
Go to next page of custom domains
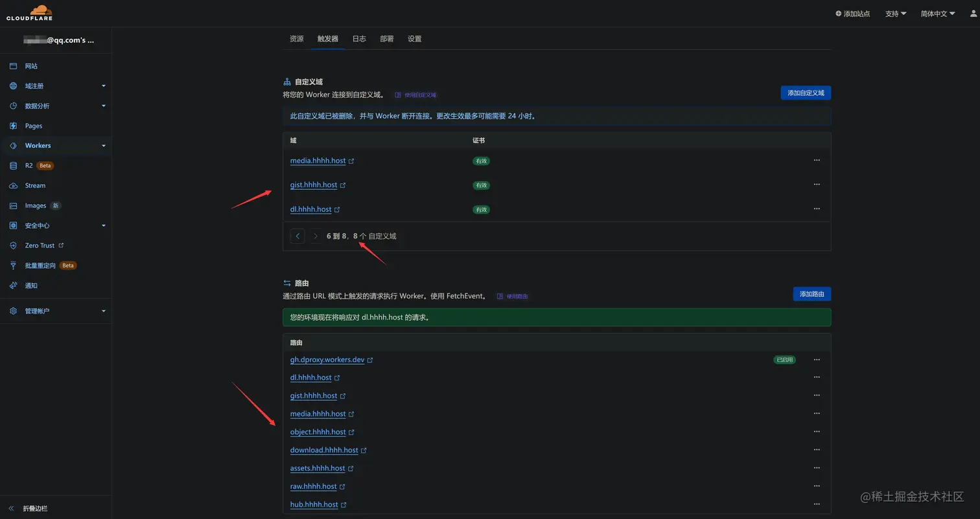(x=316, y=236)
